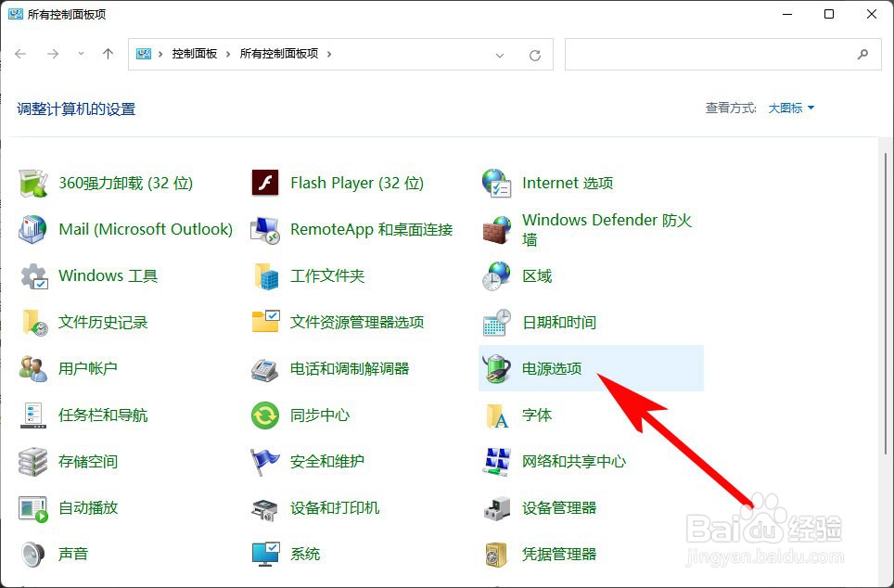
Task: Click the 所有控制面板项 breadcrumb segment
Action: point(279,54)
